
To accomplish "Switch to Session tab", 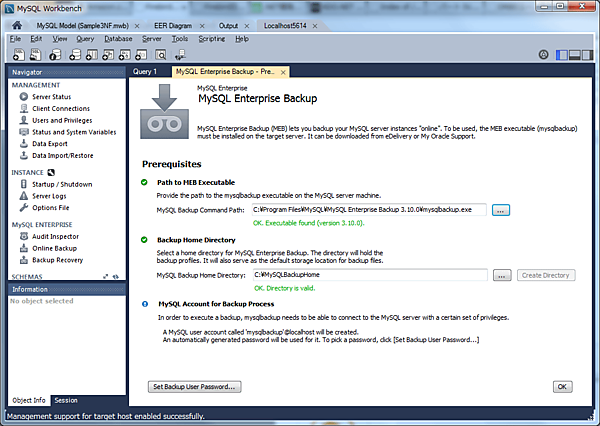I will click(66, 400).
